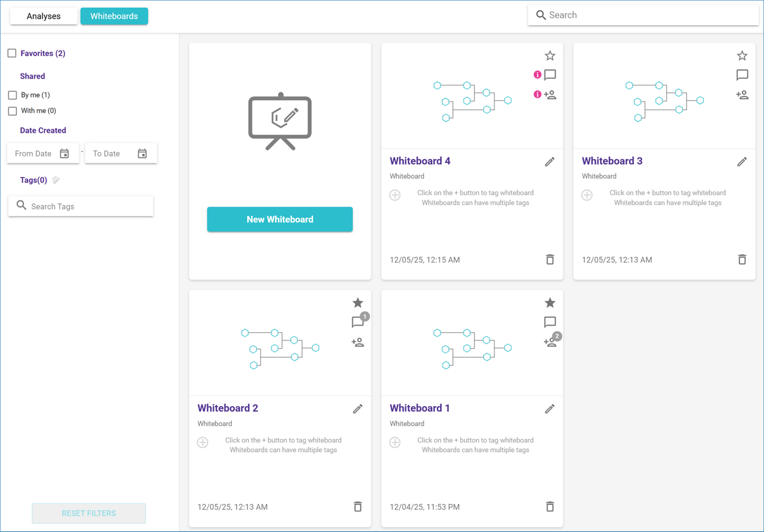
Task: Favorite Whiteboard 4 using its star icon
Action: point(550,55)
